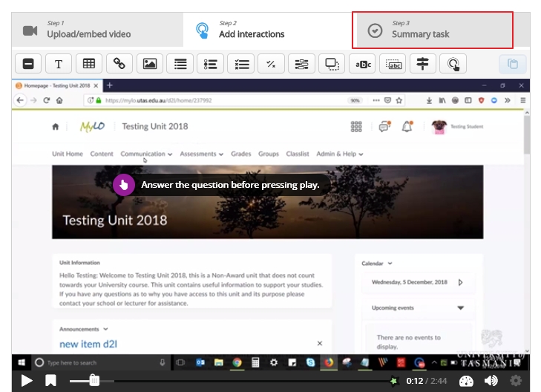Select the Label interaction tool

coord(28,64)
